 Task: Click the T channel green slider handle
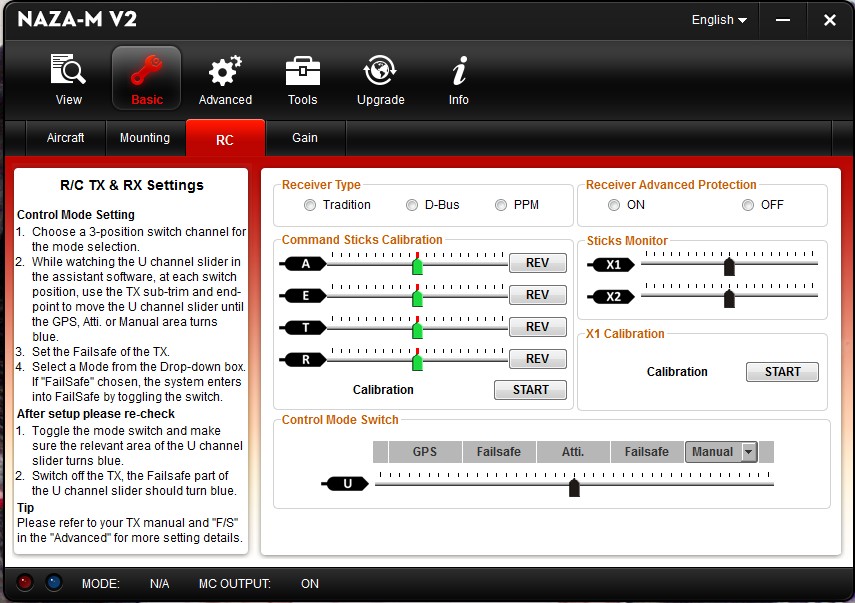coord(418,330)
